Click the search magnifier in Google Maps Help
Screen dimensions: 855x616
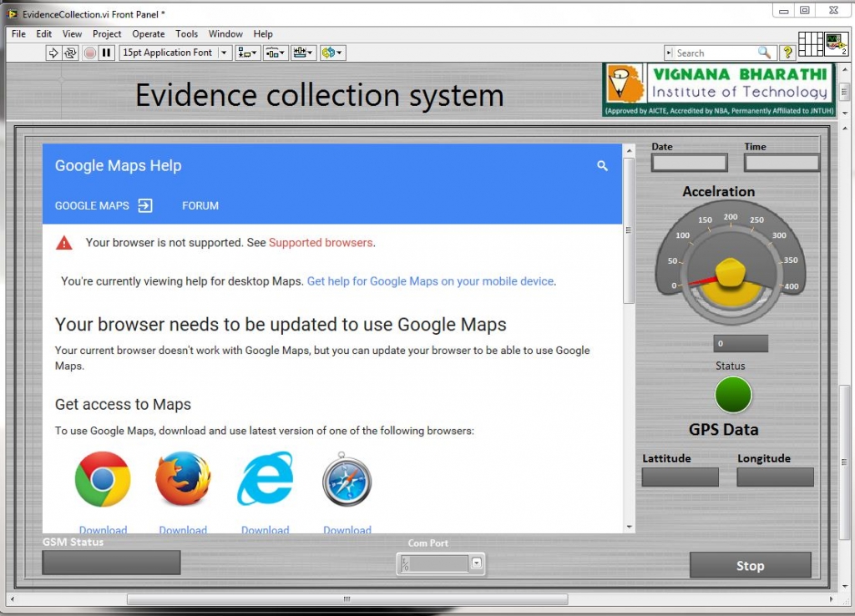coord(602,166)
